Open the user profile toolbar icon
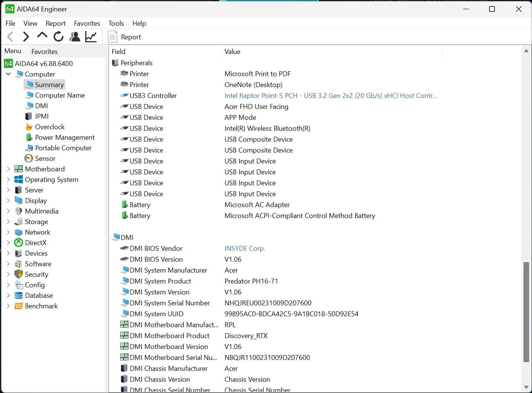This screenshot has height=393, width=532. (x=75, y=37)
